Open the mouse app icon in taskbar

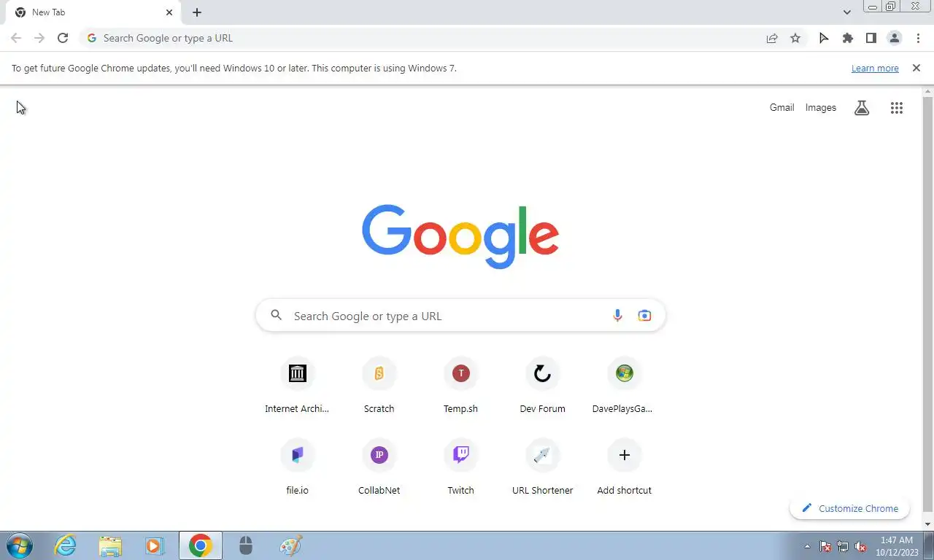coord(246,545)
